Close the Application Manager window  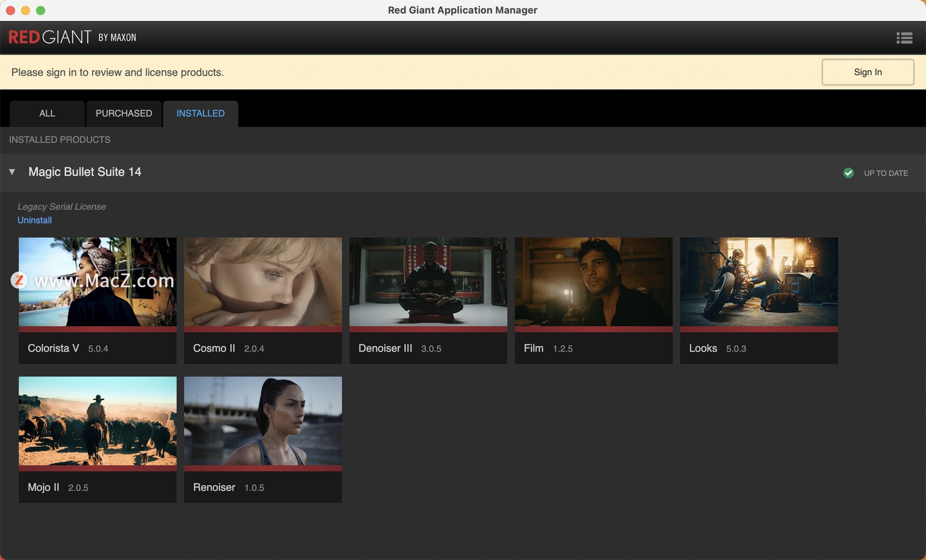pos(11,10)
